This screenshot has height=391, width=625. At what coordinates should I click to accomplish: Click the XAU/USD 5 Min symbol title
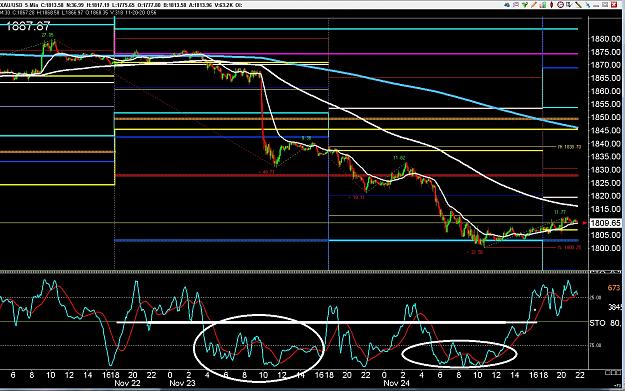(x=19, y=5)
